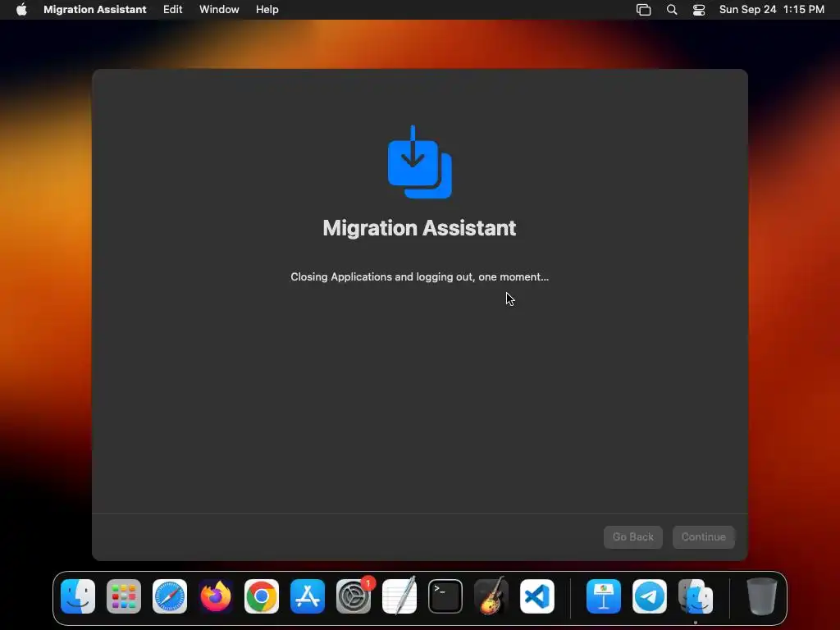Open the Edit menu
Viewport: 840px width, 630px height.
click(172, 9)
